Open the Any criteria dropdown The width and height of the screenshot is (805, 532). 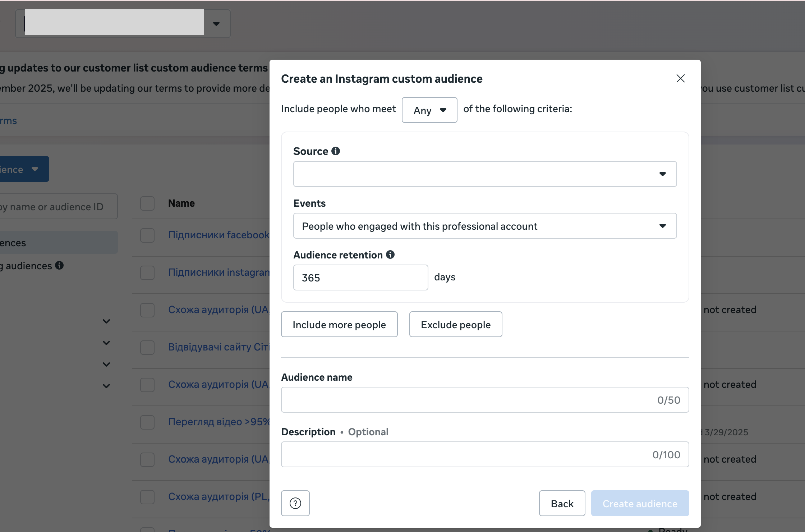(x=429, y=110)
